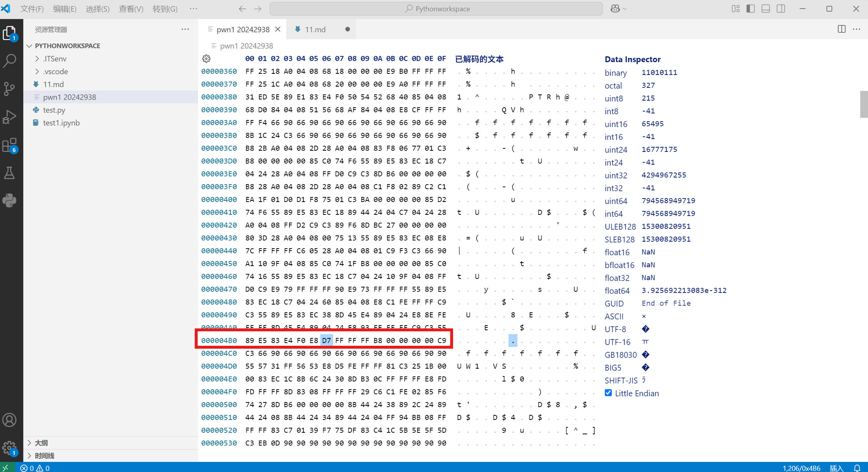Expand the .ITSenv folder
The image size is (868, 472).
click(x=55, y=59)
